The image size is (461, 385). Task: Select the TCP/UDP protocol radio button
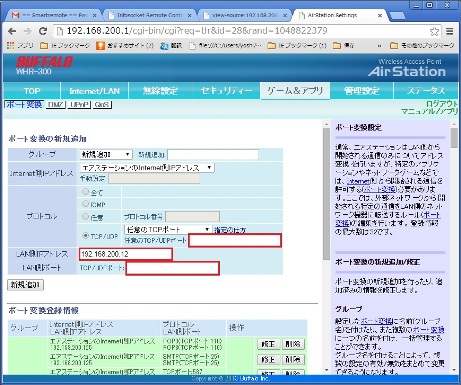85,235
